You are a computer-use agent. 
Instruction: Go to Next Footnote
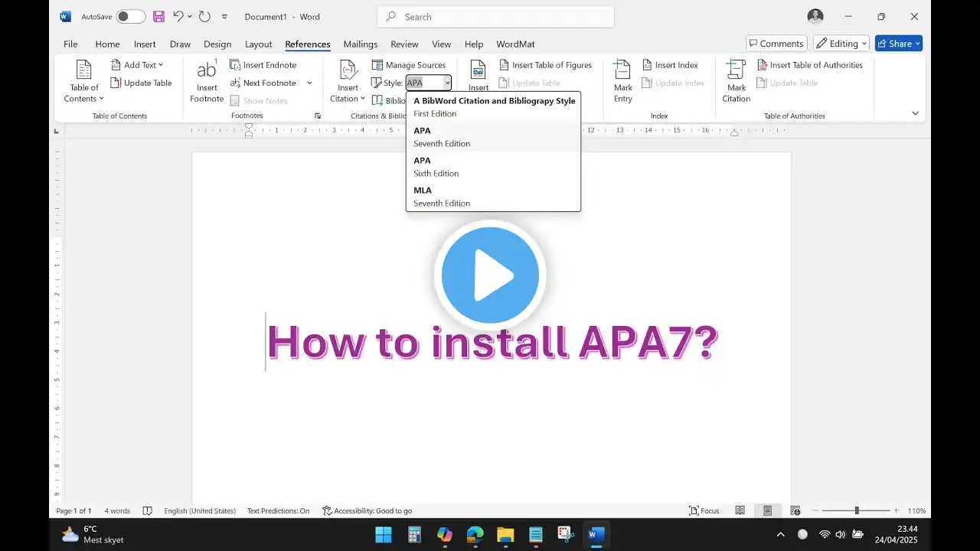263,83
